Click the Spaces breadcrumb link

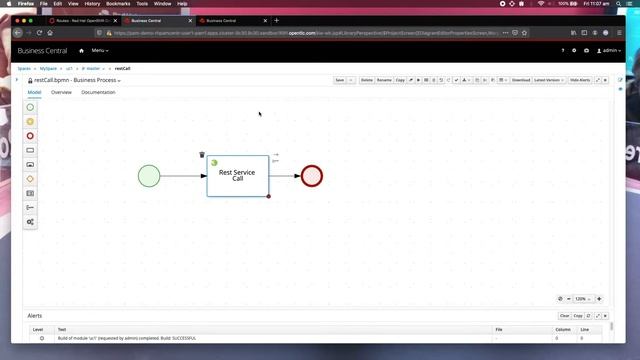click(24, 69)
